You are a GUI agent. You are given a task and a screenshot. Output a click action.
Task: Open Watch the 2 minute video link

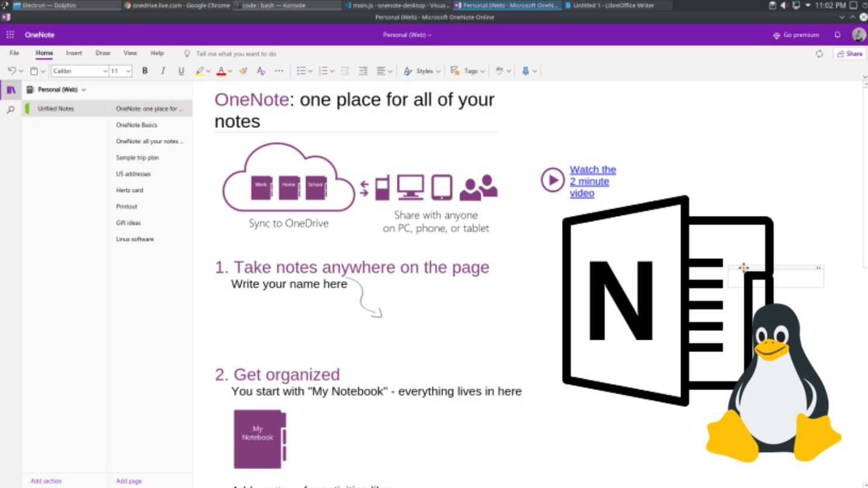pos(592,181)
